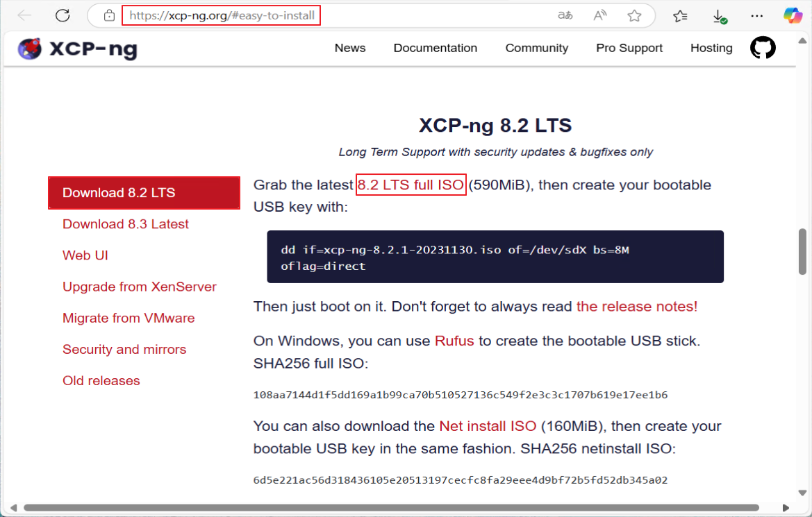Click the dd command code block
The width and height of the screenshot is (812, 517).
[495, 257]
